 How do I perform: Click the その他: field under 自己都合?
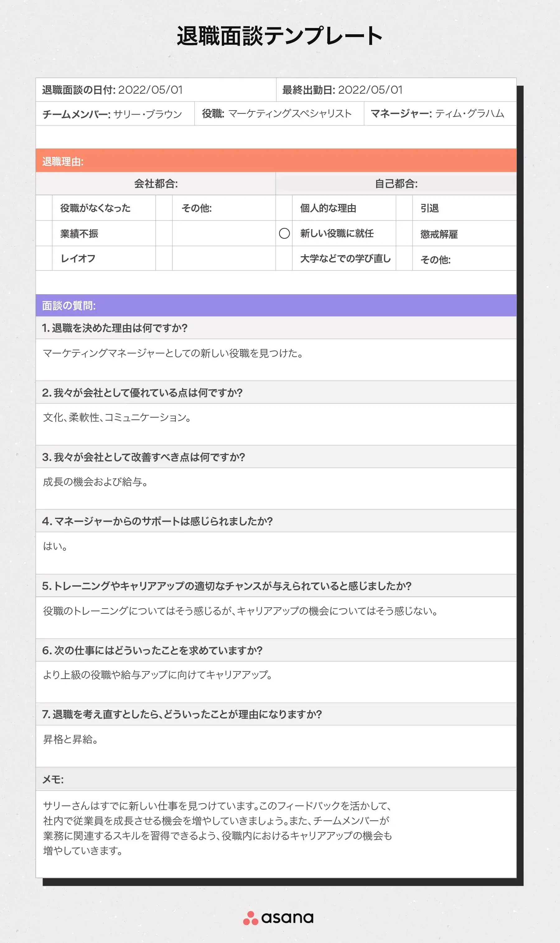point(464,259)
